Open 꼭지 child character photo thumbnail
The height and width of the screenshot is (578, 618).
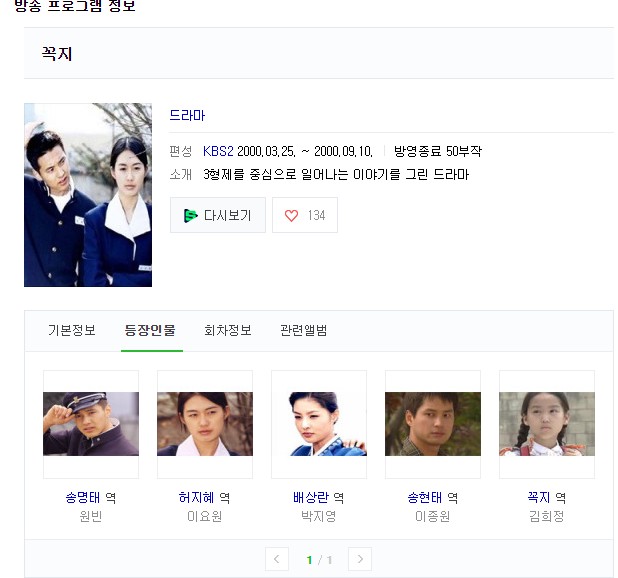[547, 424]
